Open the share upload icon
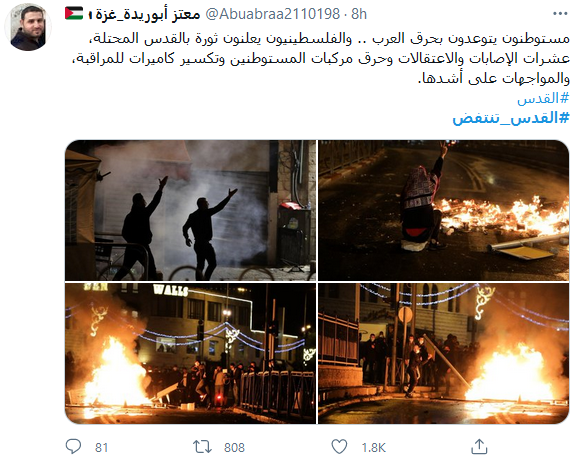 coord(479,446)
